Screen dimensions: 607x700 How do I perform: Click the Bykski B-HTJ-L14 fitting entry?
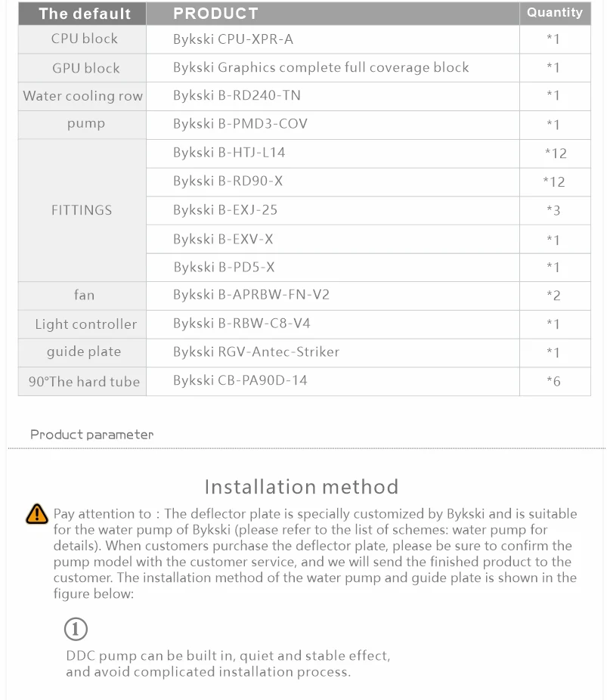pyautogui.click(x=229, y=153)
